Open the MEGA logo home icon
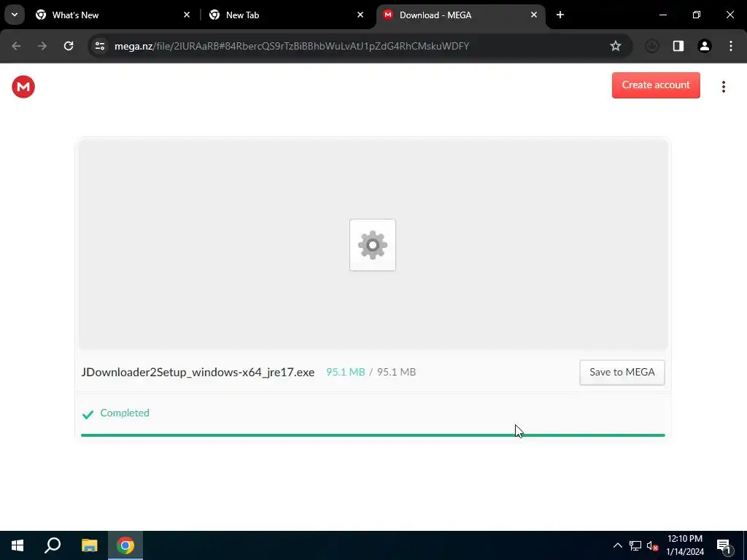The image size is (747, 560). coord(23,87)
